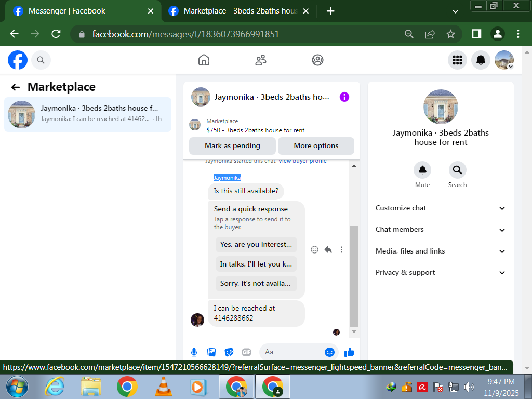Open the emoji picker in message box
The height and width of the screenshot is (399, 532).
[329, 352]
